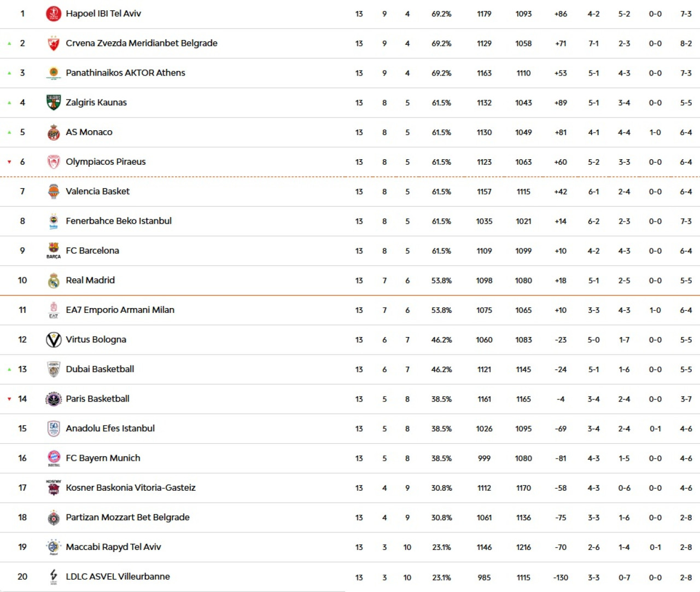
Task: Click the FC Bayern Munich crest
Action: tap(54, 458)
